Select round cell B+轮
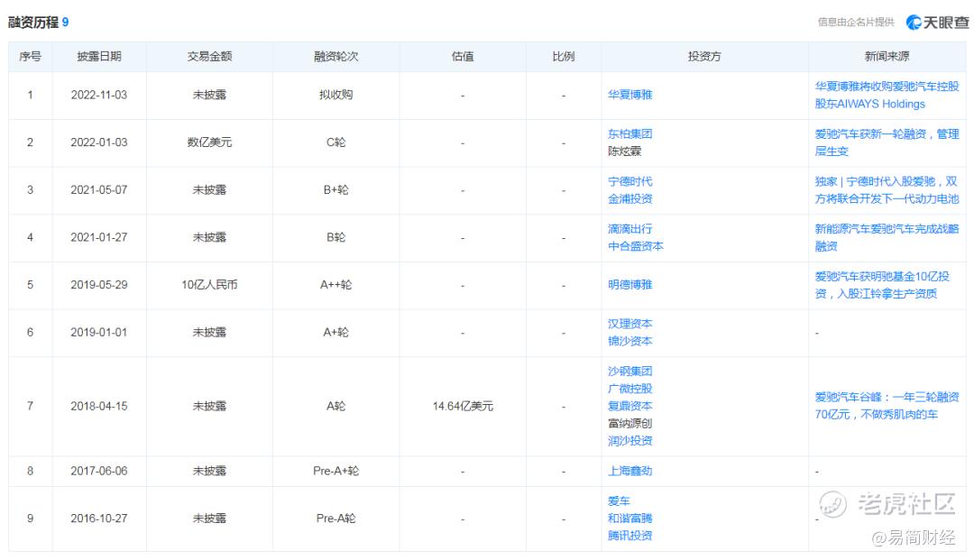 (336, 190)
